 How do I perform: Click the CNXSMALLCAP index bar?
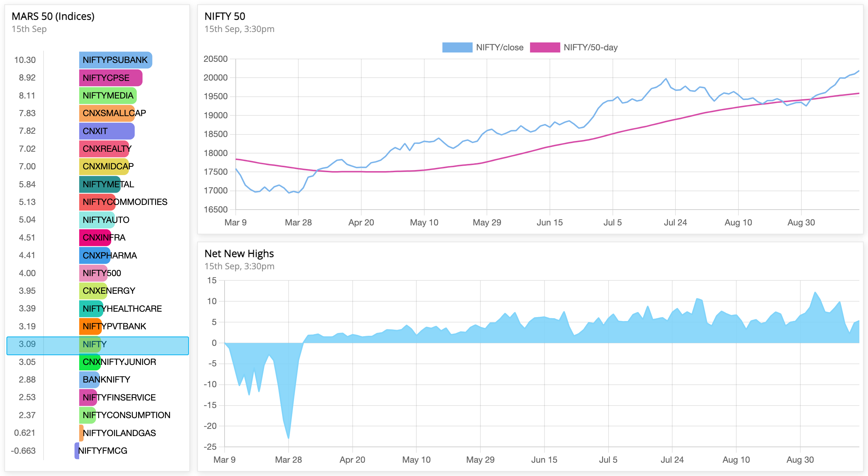tap(107, 113)
